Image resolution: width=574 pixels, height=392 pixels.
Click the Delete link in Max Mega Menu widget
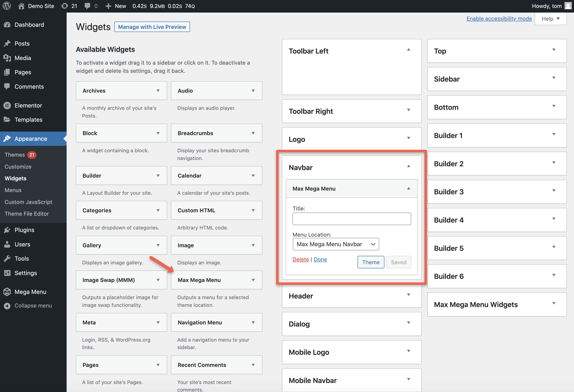301,259
